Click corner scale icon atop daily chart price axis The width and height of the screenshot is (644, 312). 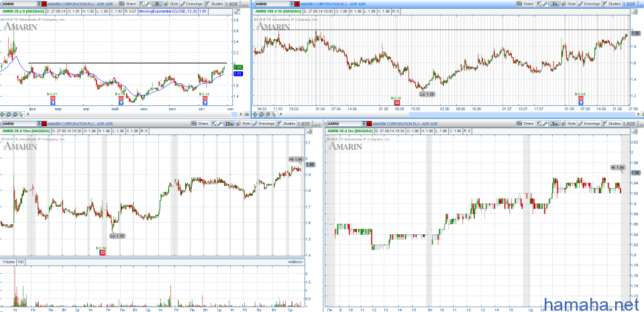pos(237,11)
